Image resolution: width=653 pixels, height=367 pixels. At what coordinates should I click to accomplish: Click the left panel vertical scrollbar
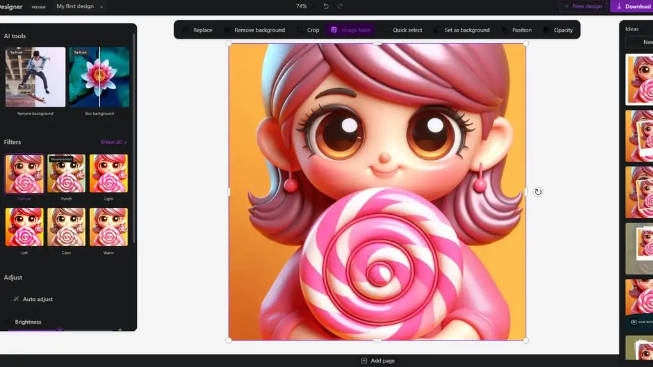pos(134,137)
